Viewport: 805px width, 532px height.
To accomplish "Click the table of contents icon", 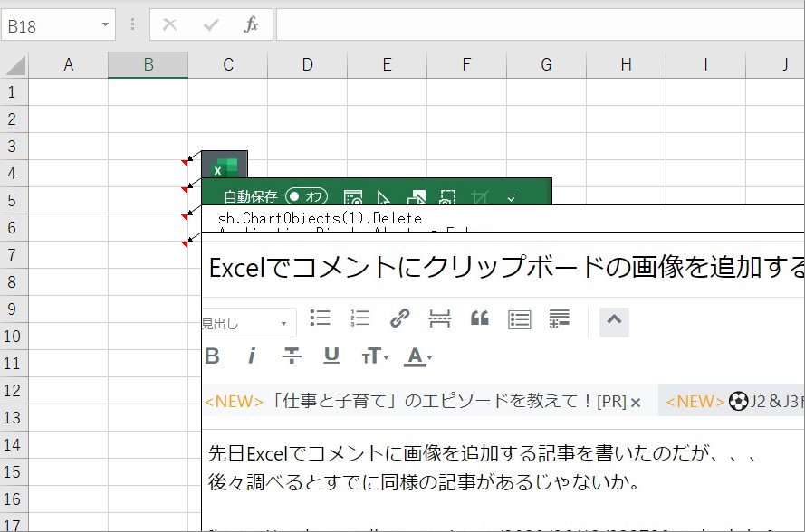I will pyautogui.click(x=519, y=319).
